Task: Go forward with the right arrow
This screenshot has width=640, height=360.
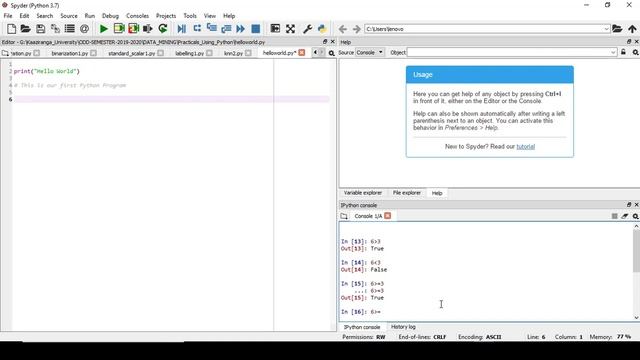Action: tap(356, 29)
